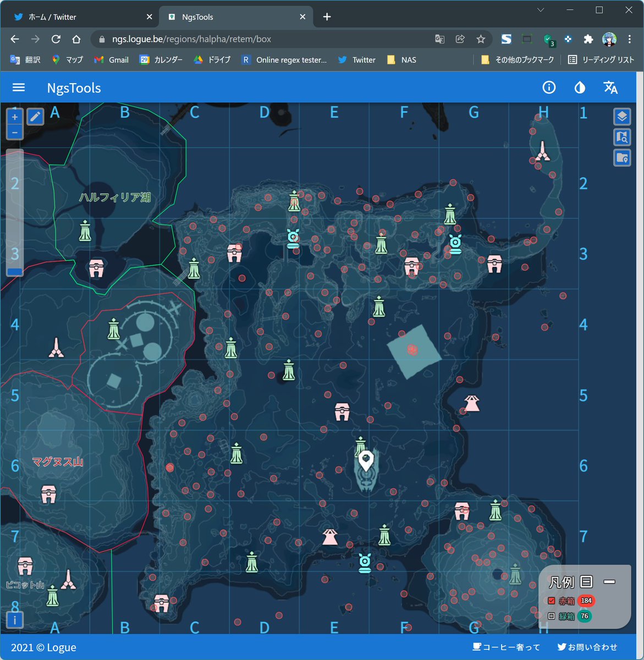Go to the browser home page

coord(76,39)
